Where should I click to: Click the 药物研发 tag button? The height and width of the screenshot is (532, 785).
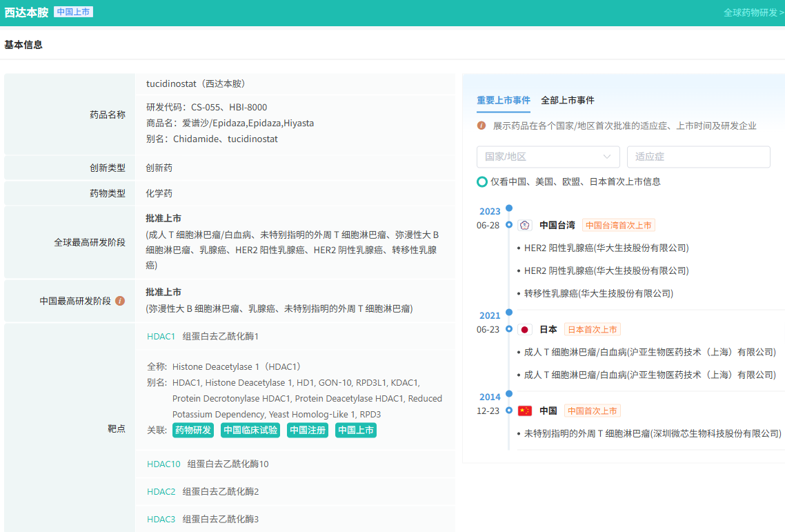[193, 430]
